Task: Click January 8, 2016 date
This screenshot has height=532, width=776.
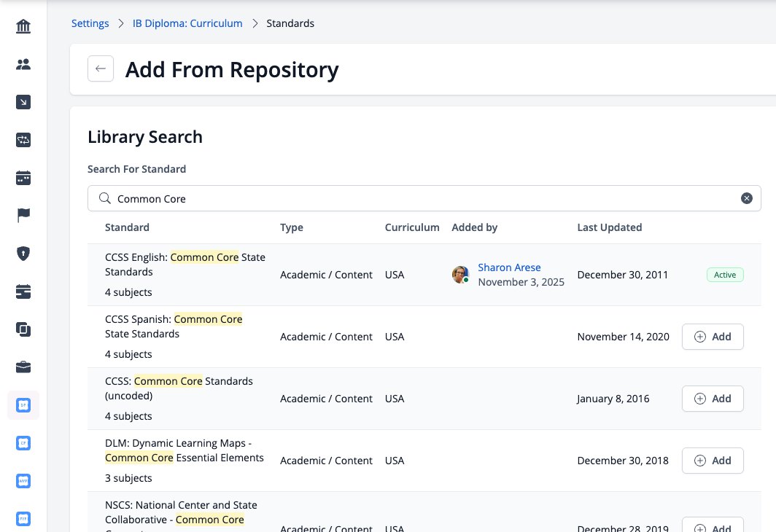Action: pos(613,399)
